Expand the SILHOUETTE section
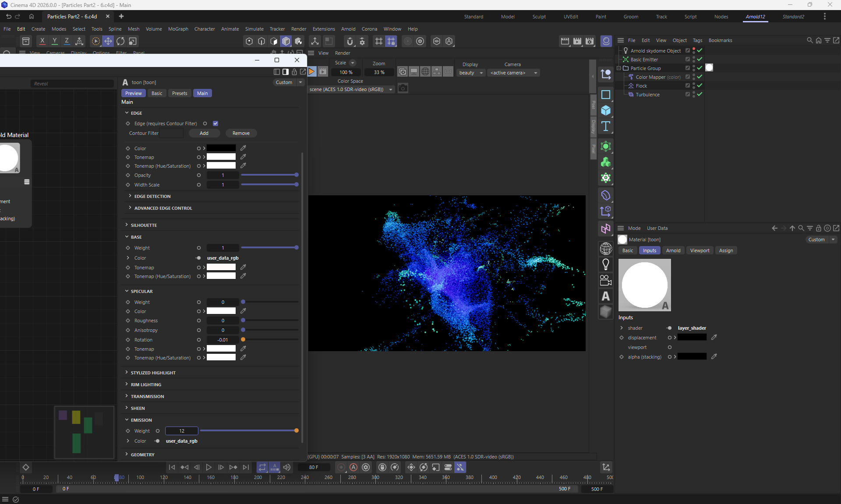Viewport: 841px width, 504px height. pos(144,225)
